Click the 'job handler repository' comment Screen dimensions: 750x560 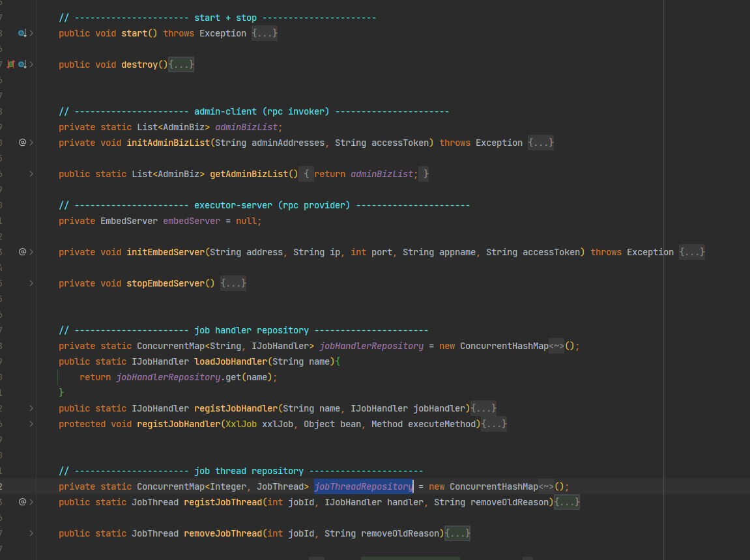[x=244, y=330]
